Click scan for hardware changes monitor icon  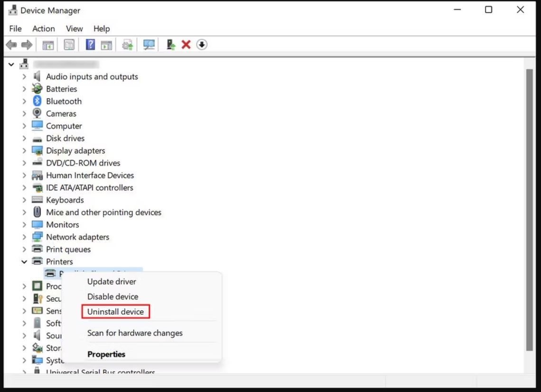149,45
